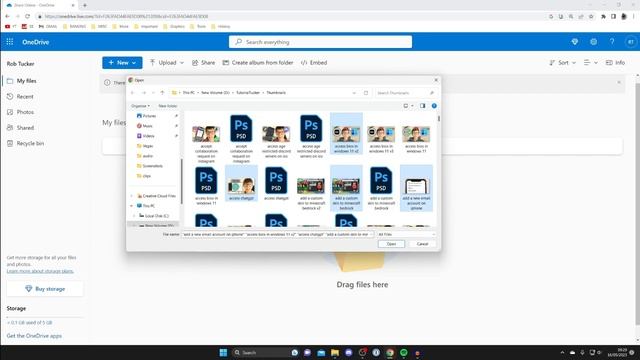
Task: Select 'access chatgpt' PSD file
Action: 276,183
